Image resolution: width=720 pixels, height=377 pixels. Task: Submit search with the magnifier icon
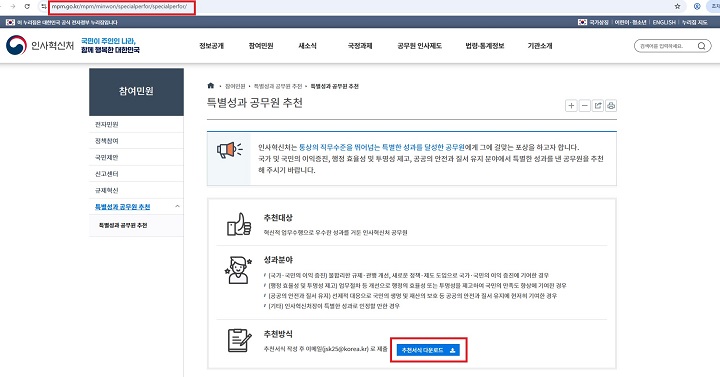pos(702,46)
